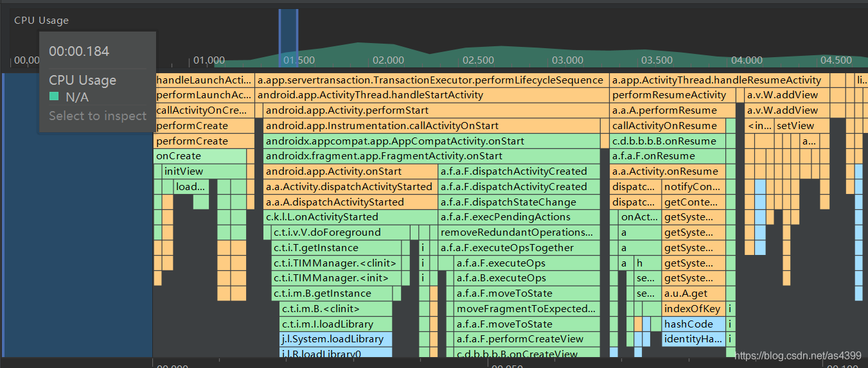
Task: Select android.app.Activity.performStart block
Action: 436,110
